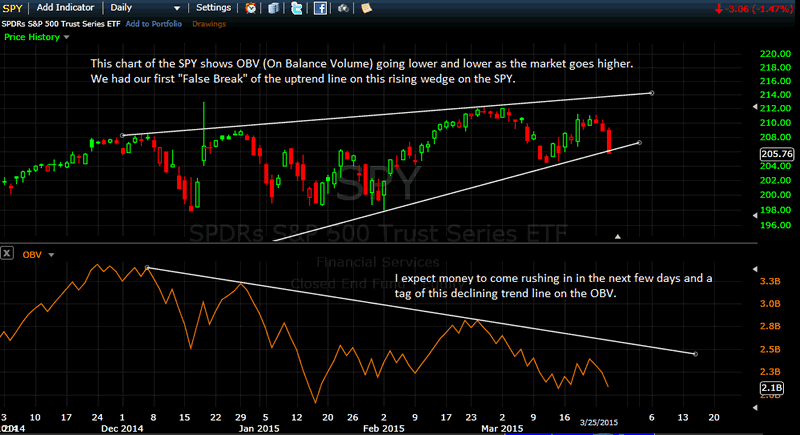Open the Daily timeframe dropdown
800x435 pixels.
tap(145, 8)
